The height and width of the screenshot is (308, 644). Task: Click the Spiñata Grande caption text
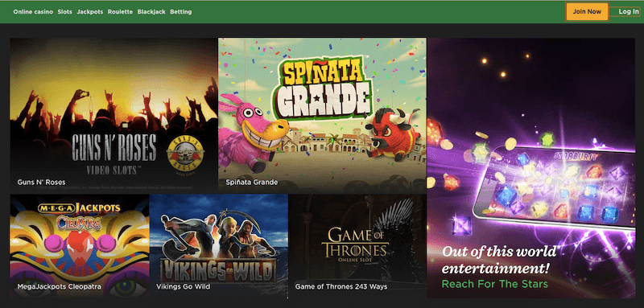(252, 182)
